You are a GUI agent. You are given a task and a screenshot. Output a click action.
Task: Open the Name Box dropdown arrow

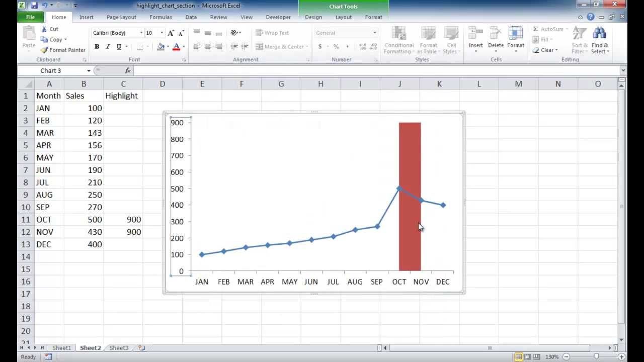(89, 71)
